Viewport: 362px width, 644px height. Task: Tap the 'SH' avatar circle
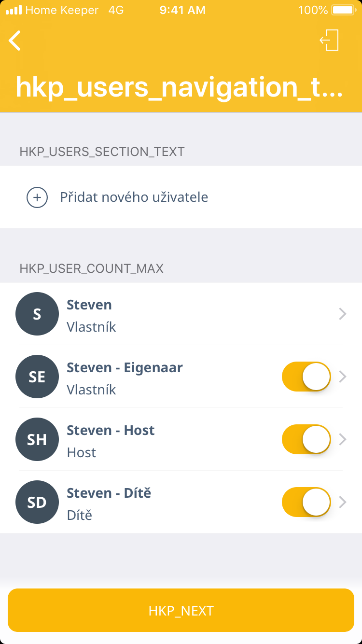(37, 439)
